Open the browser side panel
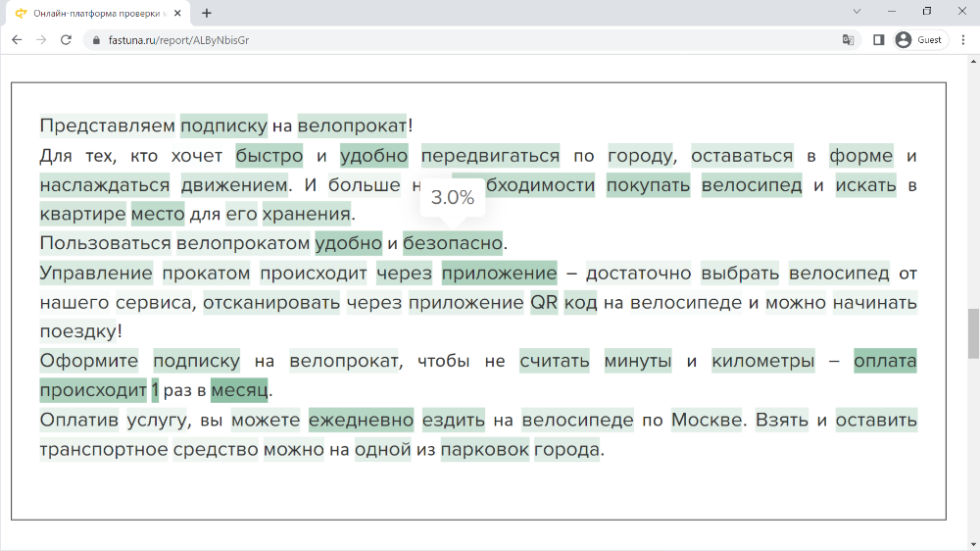Viewport: 980px width, 551px height. point(879,40)
